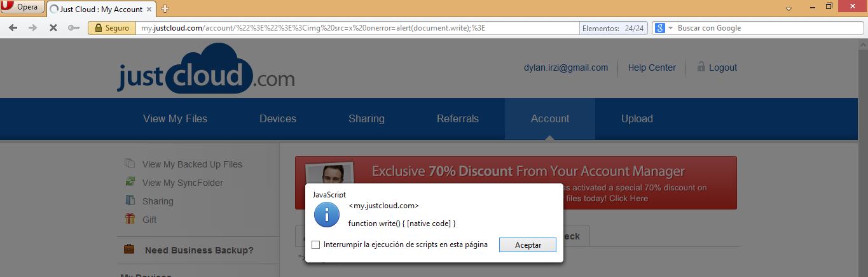Image resolution: width=868 pixels, height=277 pixels.
Task: Click the Gift box icon
Action: coord(130,218)
